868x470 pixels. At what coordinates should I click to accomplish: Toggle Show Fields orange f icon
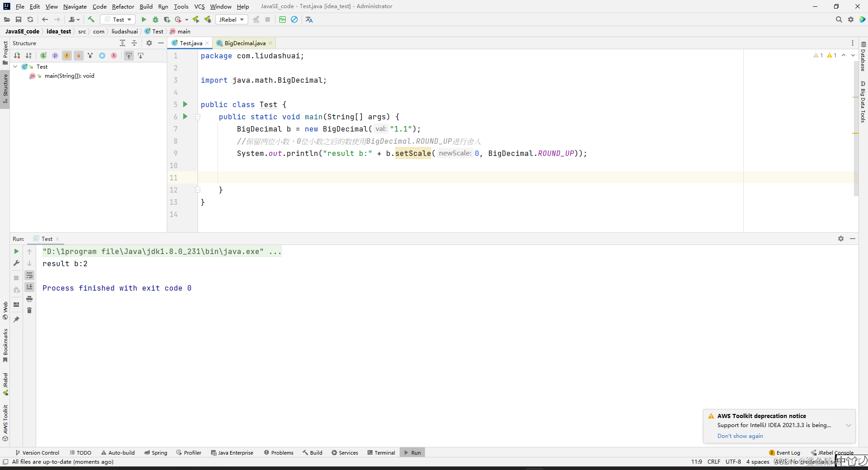pyautogui.click(x=67, y=56)
